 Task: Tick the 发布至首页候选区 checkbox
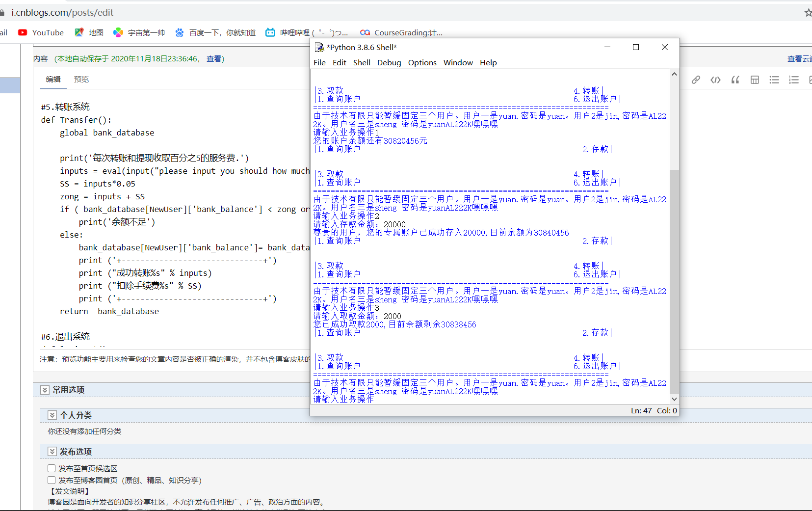[x=52, y=468]
